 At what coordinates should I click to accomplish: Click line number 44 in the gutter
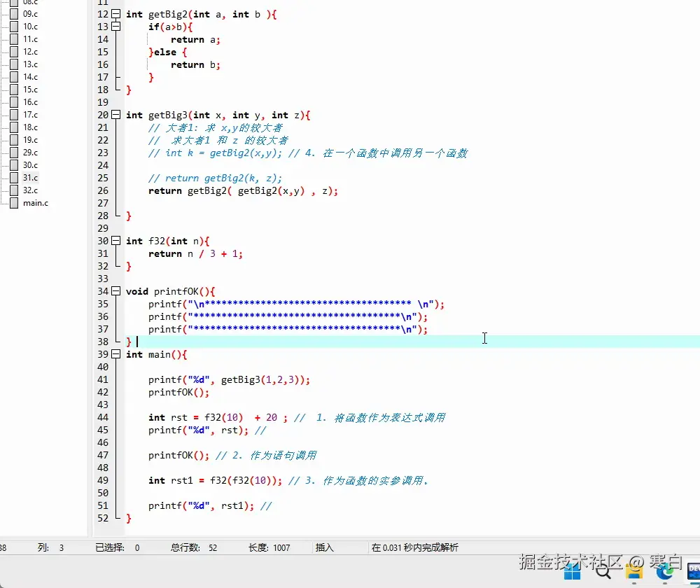click(103, 417)
